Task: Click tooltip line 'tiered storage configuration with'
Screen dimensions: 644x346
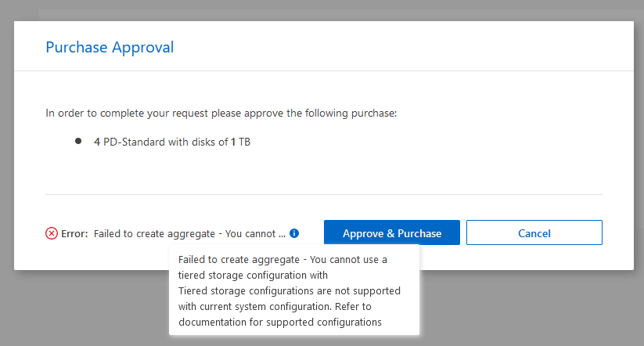Action: (254, 275)
